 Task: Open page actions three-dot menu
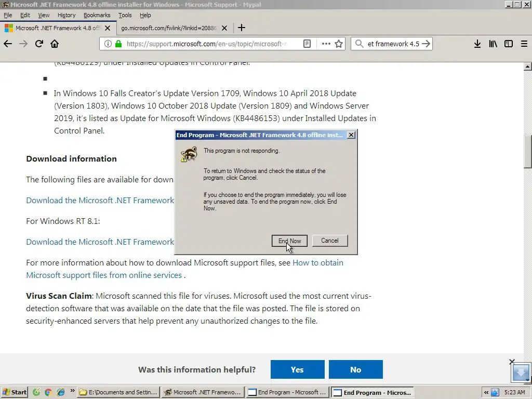coord(326,44)
